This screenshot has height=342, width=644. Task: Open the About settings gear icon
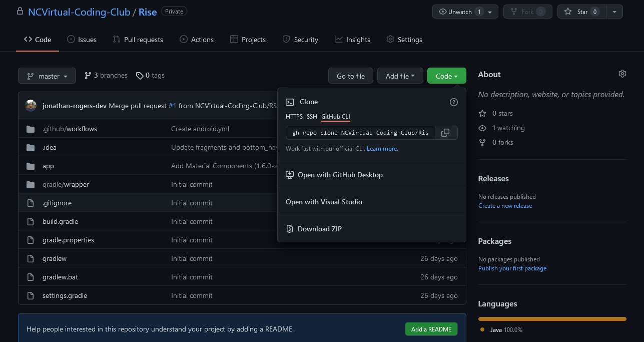pos(622,74)
